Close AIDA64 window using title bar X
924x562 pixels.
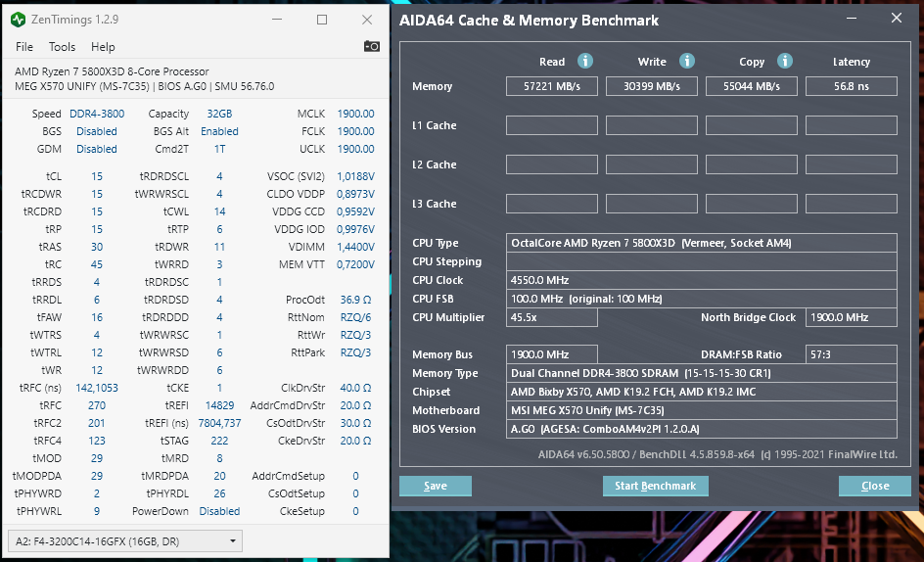[897, 19]
